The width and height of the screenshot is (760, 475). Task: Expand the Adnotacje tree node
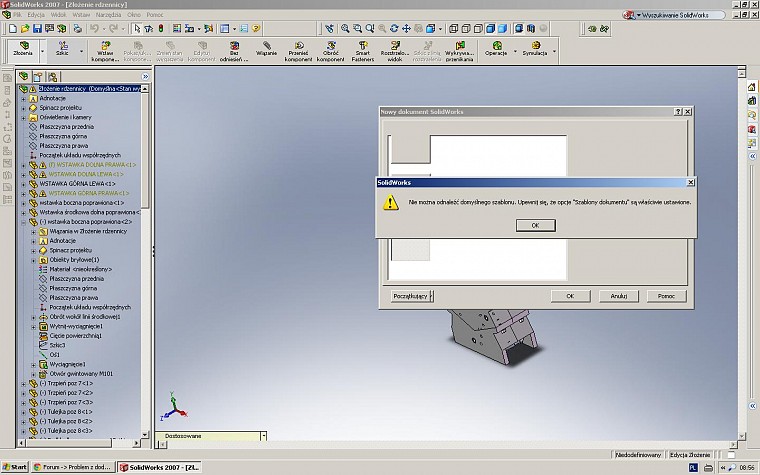click(x=23, y=98)
